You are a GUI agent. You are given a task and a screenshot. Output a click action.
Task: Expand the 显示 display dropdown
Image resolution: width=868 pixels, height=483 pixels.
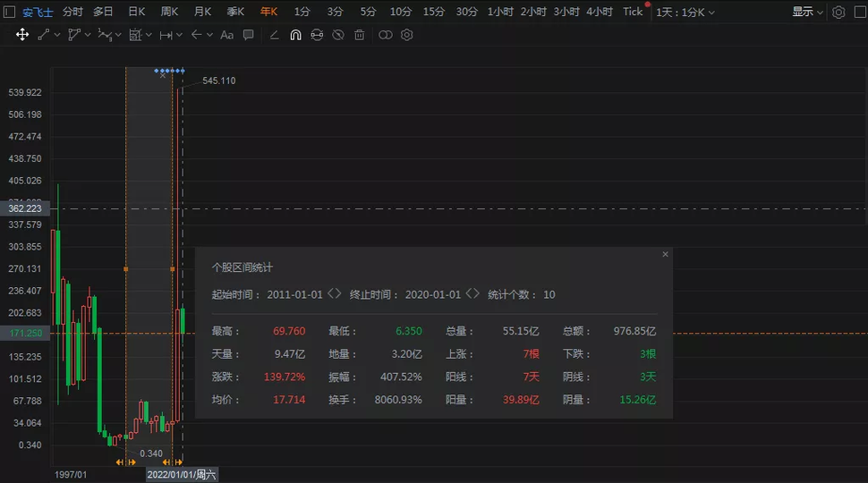pyautogui.click(x=807, y=12)
